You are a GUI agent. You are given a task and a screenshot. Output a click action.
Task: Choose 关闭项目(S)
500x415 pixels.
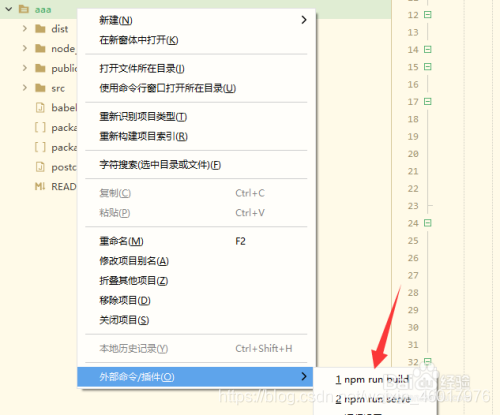click(x=197, y=320)
